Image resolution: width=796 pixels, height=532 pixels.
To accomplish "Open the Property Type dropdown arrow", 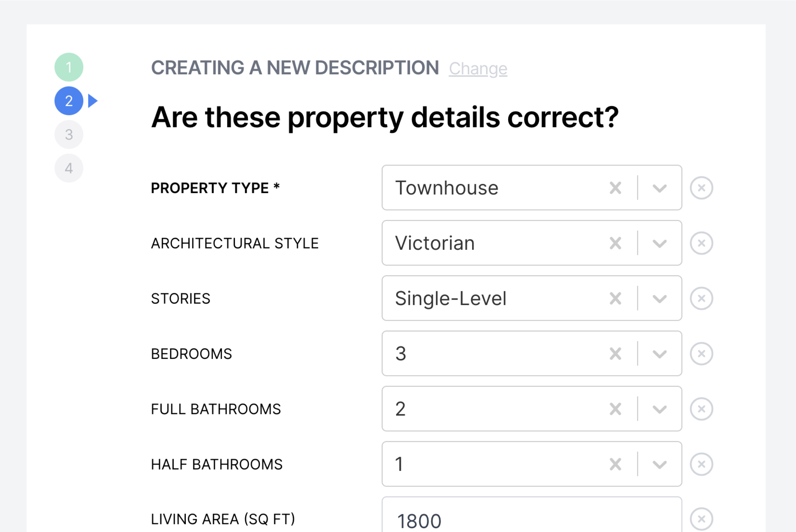I will (660, 188).
